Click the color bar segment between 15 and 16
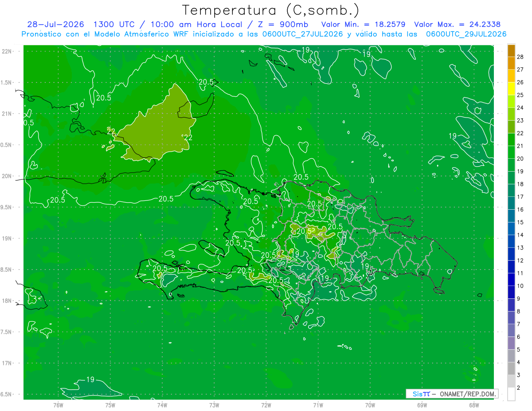532x411 pixels. pyautogui.click(x=511, y=216)
